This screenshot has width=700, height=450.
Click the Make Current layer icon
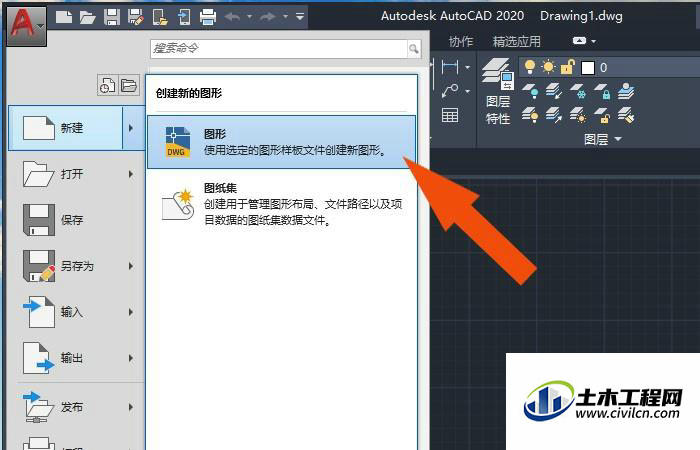626,91
